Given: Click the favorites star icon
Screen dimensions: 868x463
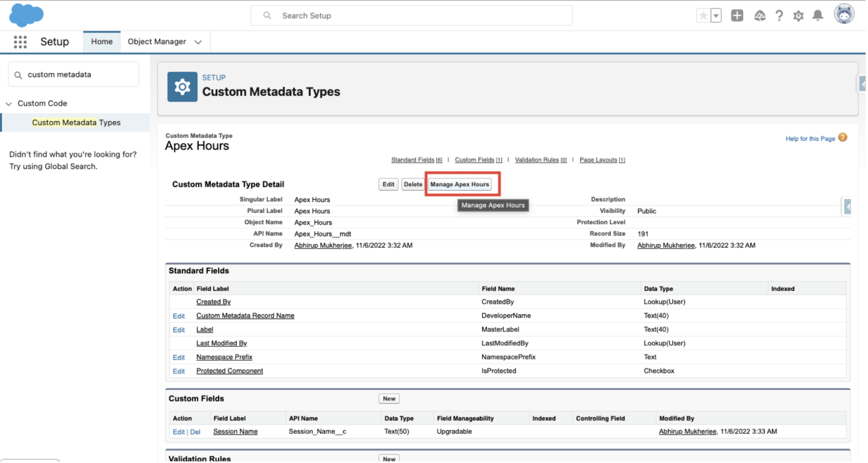Looking at the screenshot, I should [x=703, y=15].
